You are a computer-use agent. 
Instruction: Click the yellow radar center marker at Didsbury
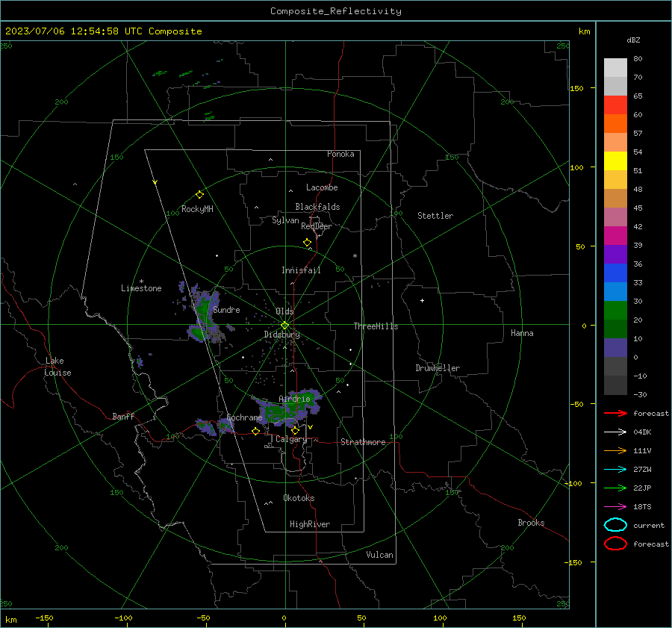284,325
